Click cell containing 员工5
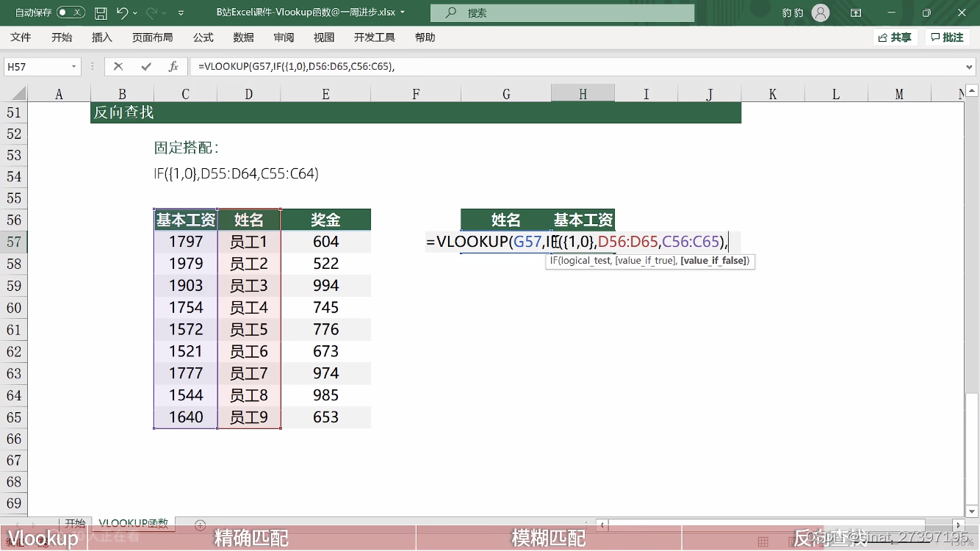The image size is (980, 551). pos(249,329)
